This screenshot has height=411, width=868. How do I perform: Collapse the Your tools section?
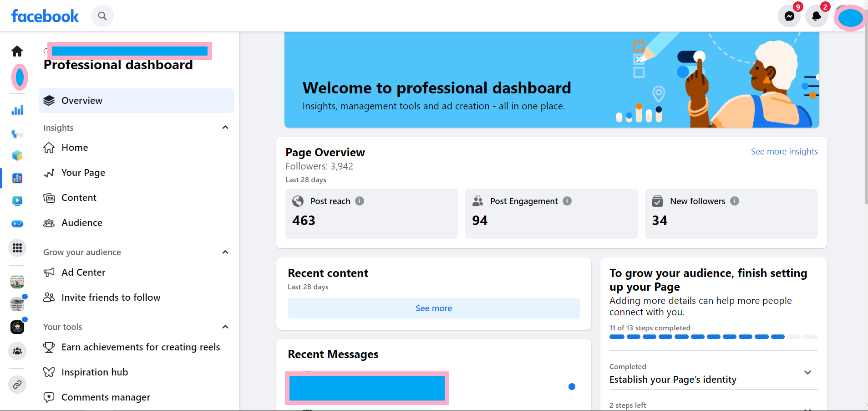point(225,327)
